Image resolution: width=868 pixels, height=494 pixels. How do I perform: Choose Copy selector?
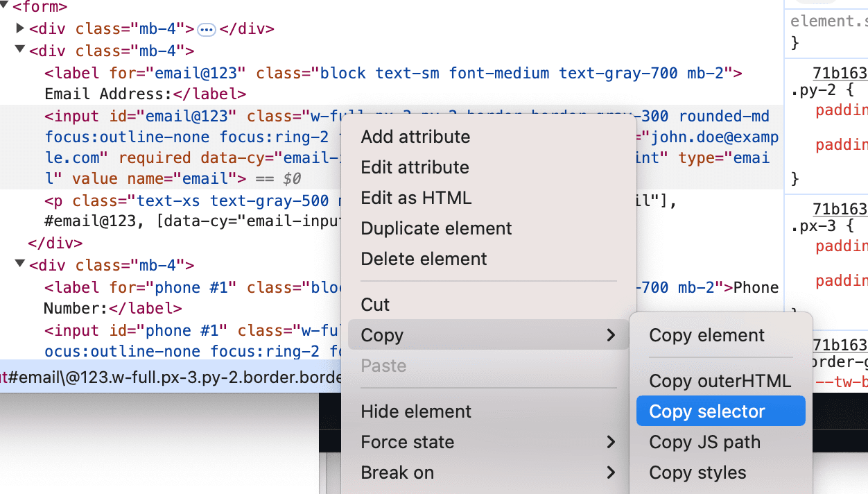coord(720,411)
